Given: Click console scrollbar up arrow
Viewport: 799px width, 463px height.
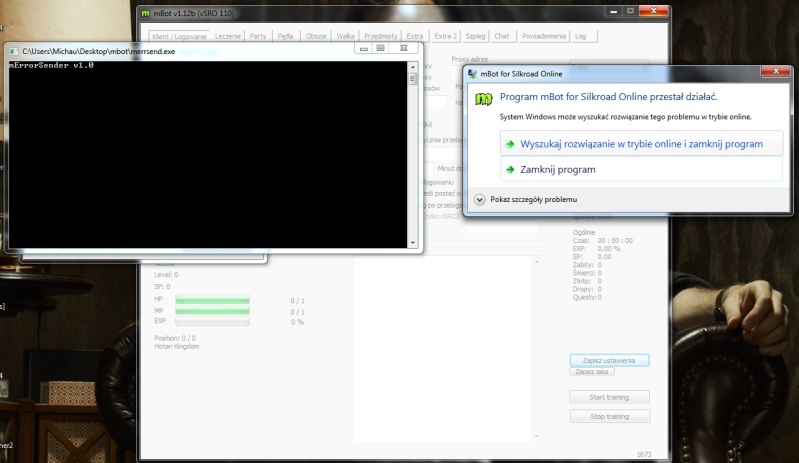Looking at the screenshot, I should (413, 67).
